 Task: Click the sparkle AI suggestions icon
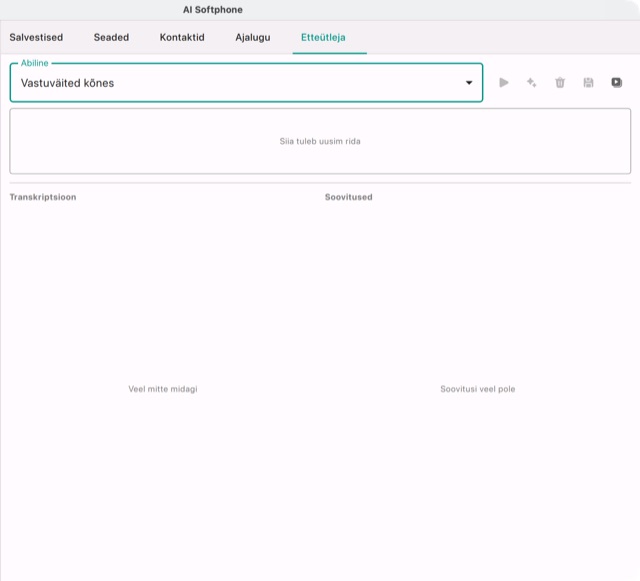click(531, 83)
